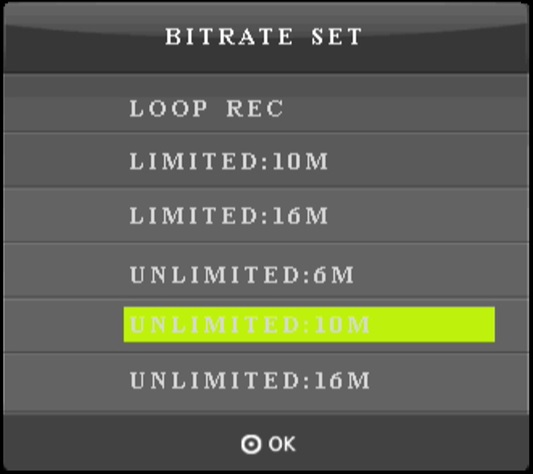Confirm selection with OK label

click(x=282, y=444)
